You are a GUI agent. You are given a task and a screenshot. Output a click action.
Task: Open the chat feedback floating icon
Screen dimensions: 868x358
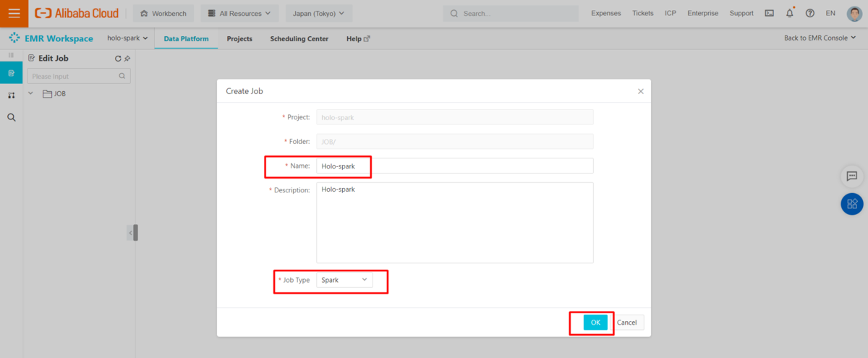pos(852,176)
